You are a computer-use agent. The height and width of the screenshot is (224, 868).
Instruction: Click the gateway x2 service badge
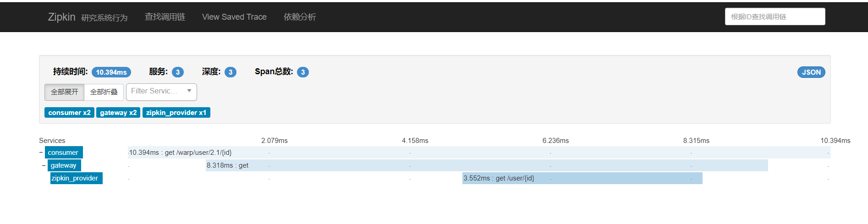click(118, 113)
